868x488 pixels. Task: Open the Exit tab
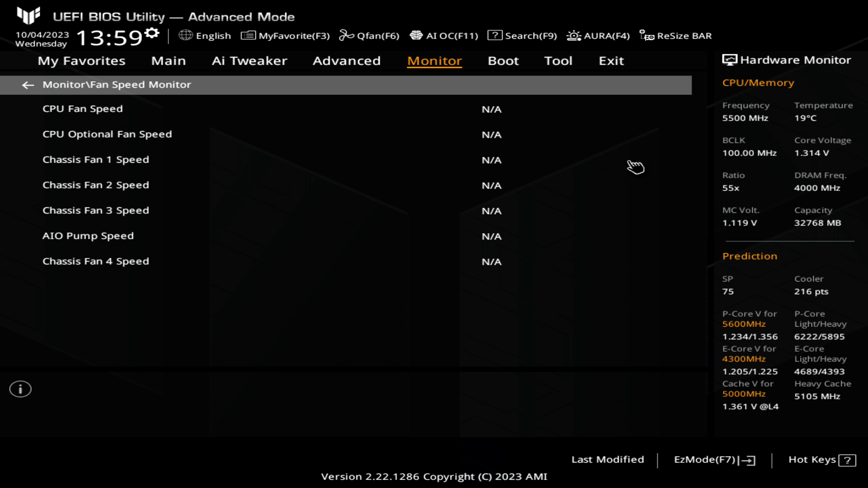(611, 61)
